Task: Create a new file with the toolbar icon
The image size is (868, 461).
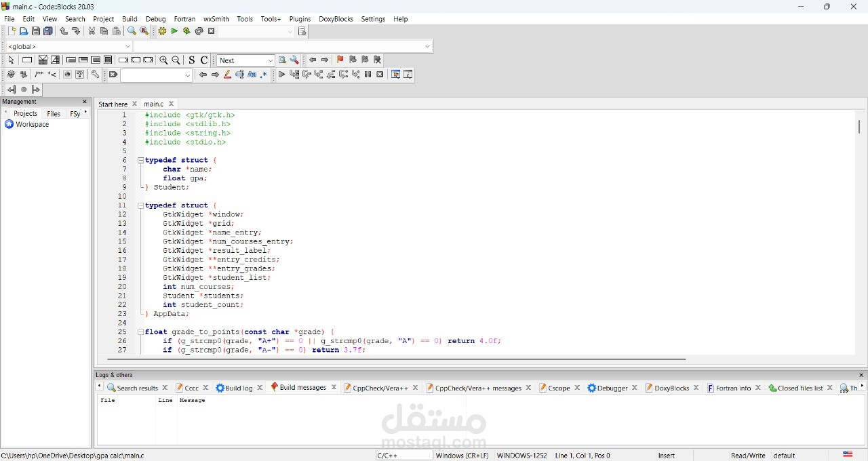Action: click(x=12, y=31)
